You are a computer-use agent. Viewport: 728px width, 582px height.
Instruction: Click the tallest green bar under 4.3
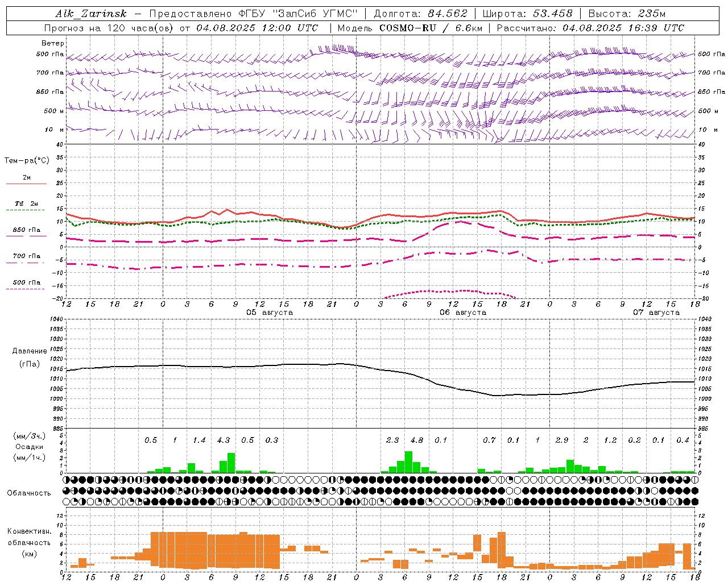[231, 463]
